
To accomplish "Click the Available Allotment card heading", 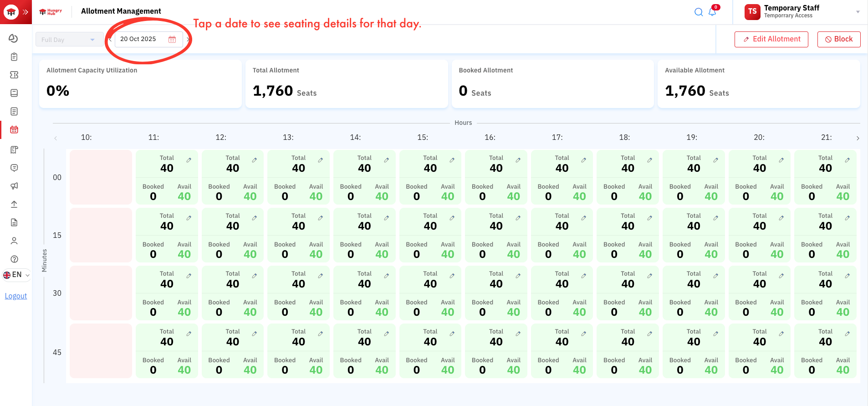I will point(694,70).
